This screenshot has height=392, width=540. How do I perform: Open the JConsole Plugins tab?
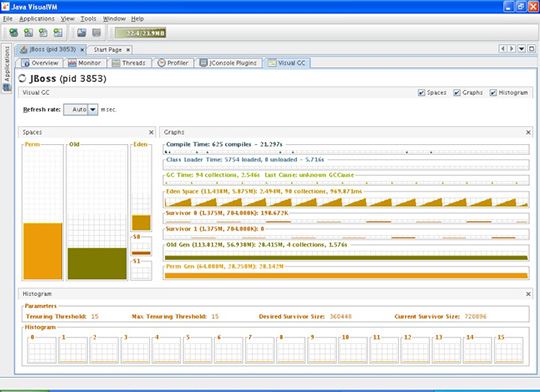[229, 63]
